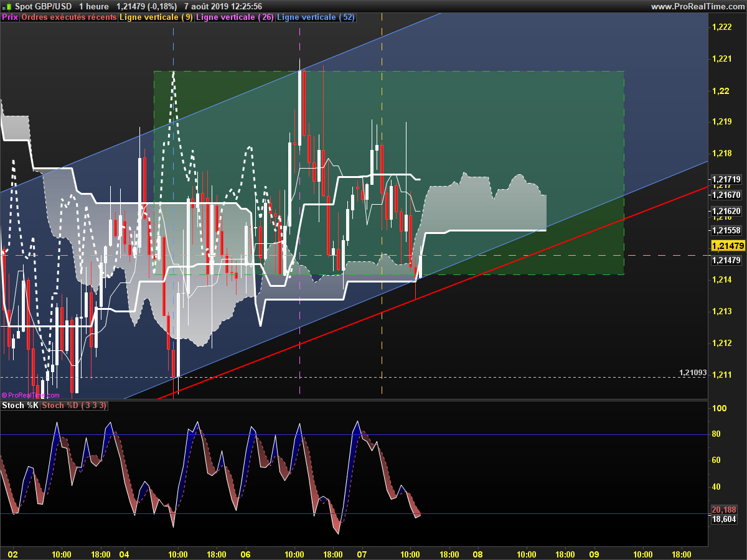This screenshot has width=747, height=560.
Task: Click the 1 heure timeframe text
Action: click(94, 6)
